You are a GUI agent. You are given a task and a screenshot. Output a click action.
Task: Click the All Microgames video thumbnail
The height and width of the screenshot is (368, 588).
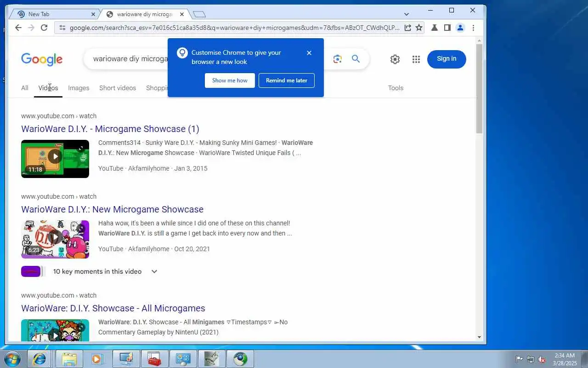point(55,330)
